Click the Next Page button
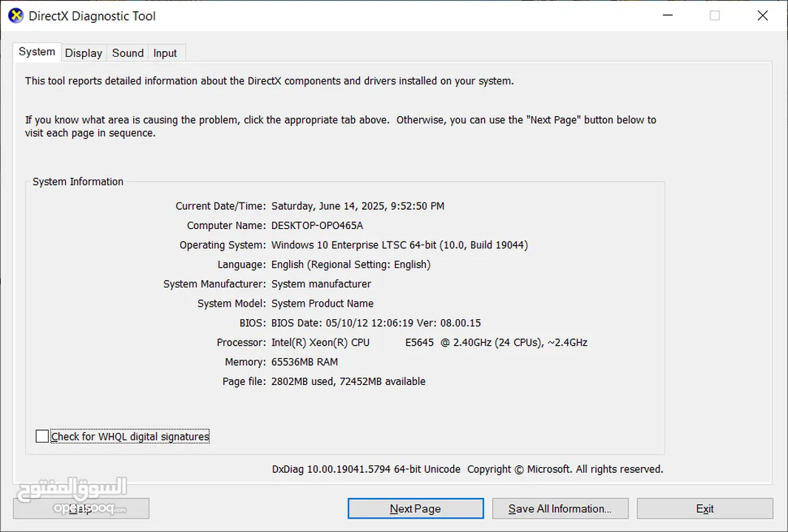 (x=415, y=508)
